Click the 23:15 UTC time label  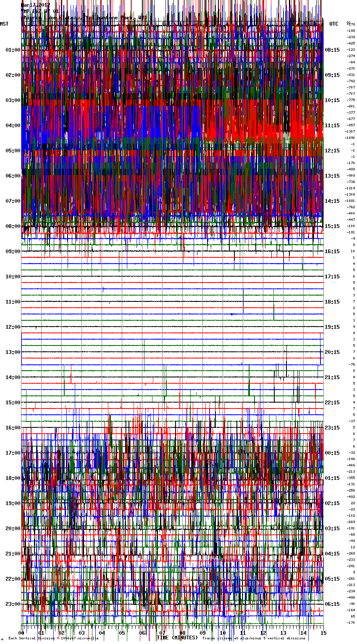pos(332,428)
